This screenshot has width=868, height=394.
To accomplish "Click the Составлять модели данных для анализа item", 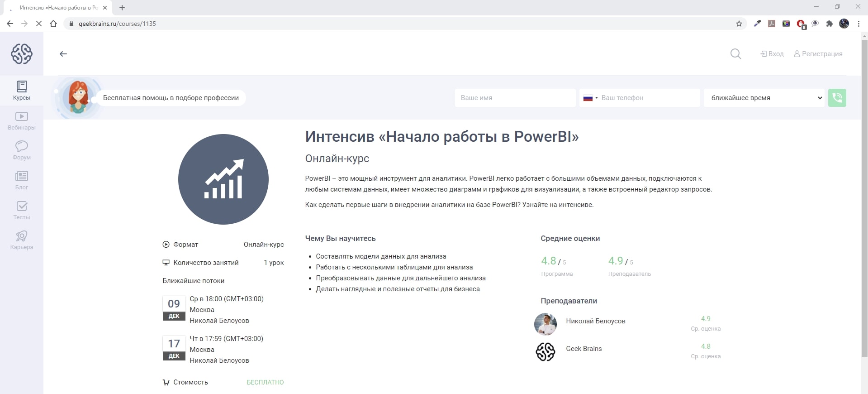I will [x=381, y=256].
